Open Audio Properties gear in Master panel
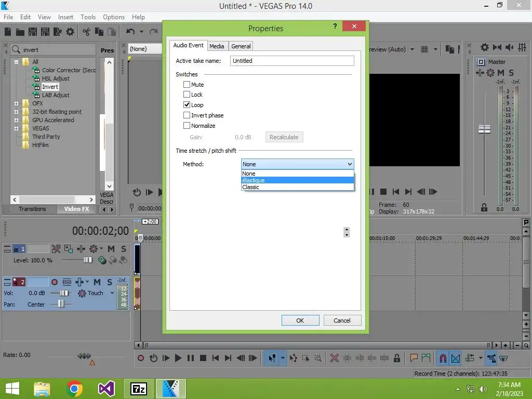 [x=485, y=47]
